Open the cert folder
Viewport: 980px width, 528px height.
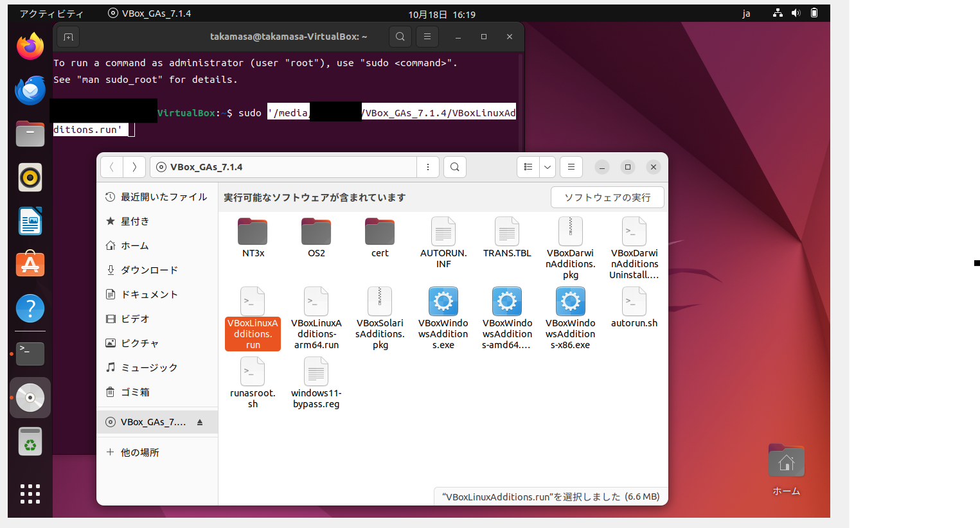[380, 237]
